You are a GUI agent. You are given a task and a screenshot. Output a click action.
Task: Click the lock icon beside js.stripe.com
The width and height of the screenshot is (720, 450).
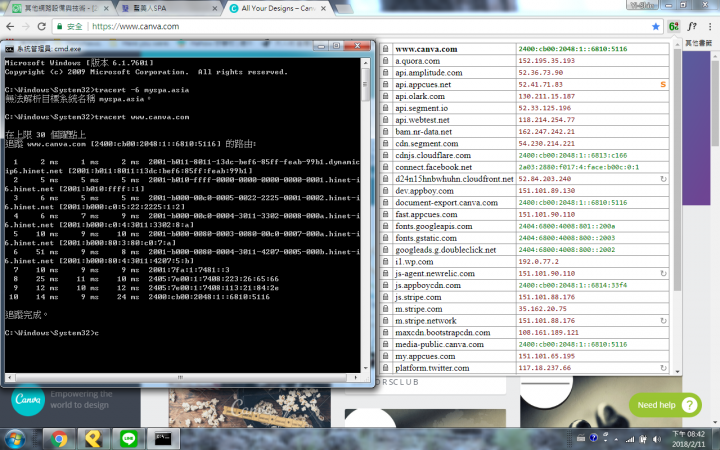386,297
